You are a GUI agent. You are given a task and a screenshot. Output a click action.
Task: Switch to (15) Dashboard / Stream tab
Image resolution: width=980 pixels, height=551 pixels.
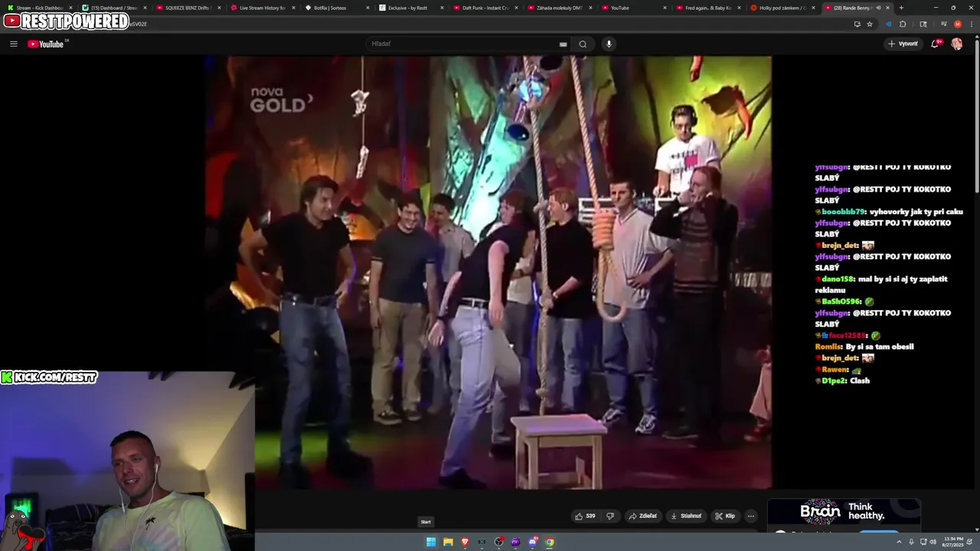[x=114, y=8]
